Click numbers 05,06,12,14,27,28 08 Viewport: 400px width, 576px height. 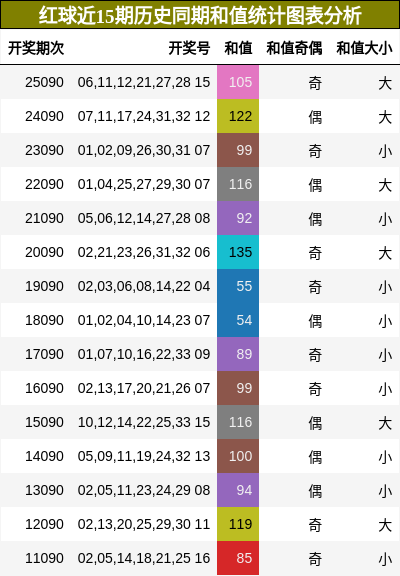pyautogui.click(x=144, y=218)
